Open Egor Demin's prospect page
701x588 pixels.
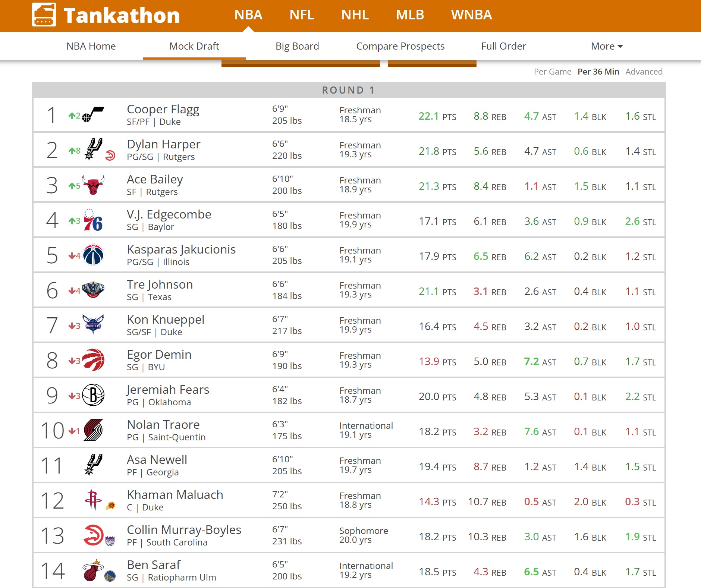pos(159,355)
